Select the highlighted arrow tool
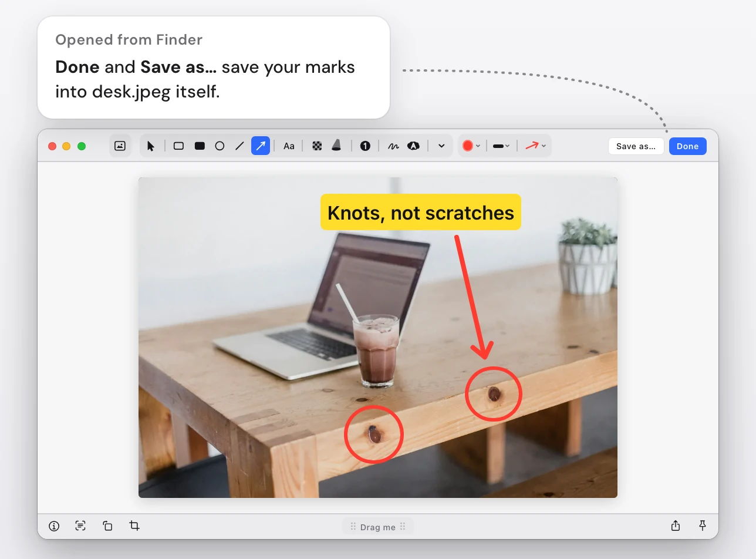This screenshot has width=756, height=559. (x=261, y=146)
